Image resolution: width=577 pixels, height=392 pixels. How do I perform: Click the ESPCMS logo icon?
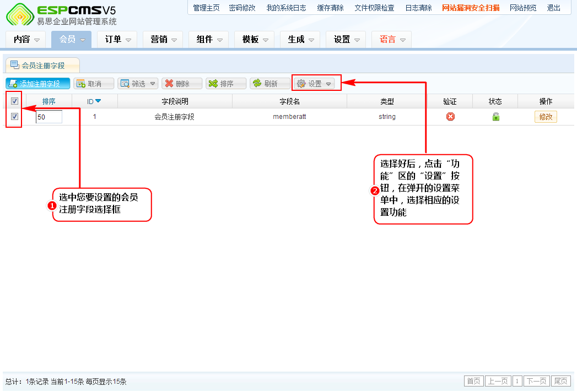(19, 14)
